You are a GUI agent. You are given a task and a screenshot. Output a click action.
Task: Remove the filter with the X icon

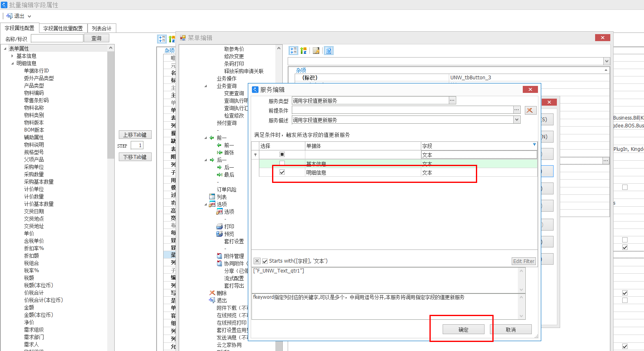257,261
